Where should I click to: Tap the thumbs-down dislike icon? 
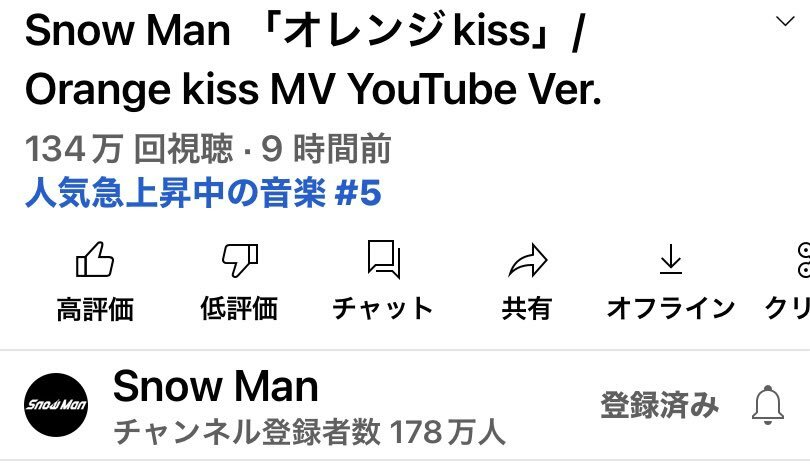(x=239, y=260)
